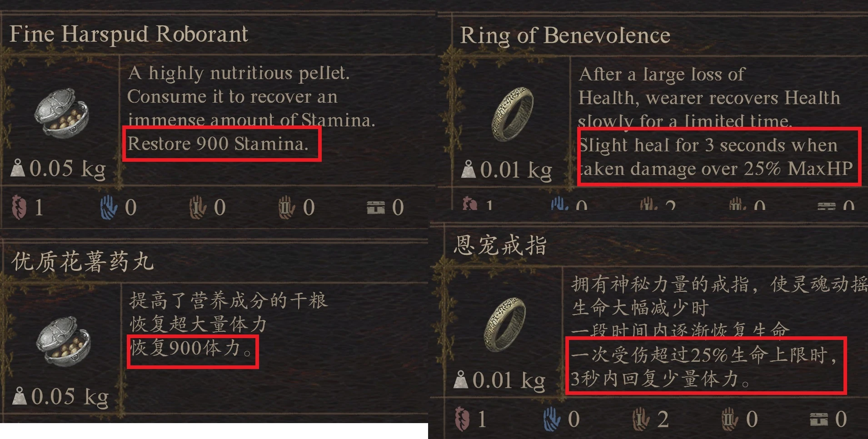Click the pawn I hand icon showing 2 under 恩宠戒指

pyautogui.click(x=641, y=419)
